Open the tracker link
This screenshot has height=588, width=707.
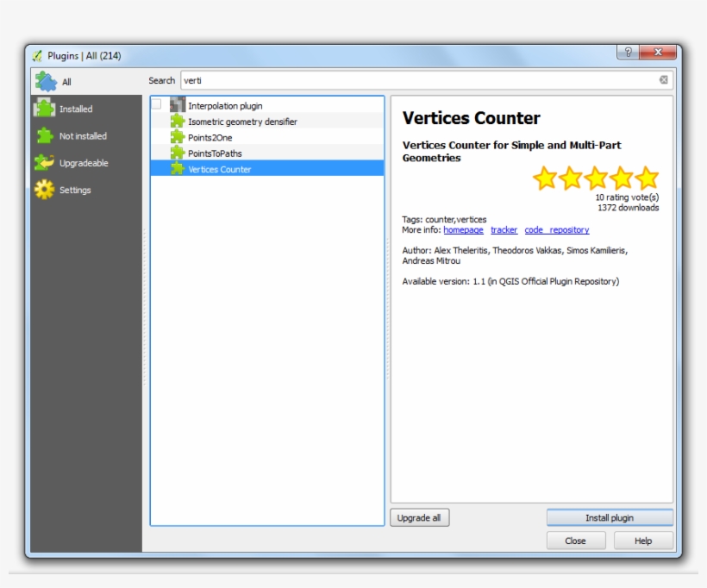[x=504, y=230]
